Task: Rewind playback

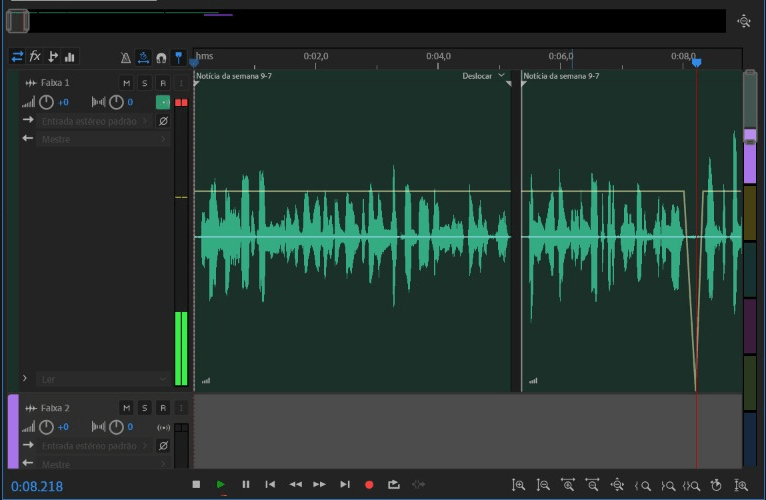Action: click(295, 484)
